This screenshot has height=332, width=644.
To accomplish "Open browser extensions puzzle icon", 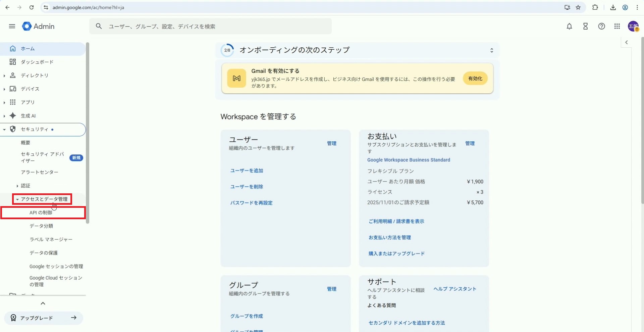I will (595, 7).
